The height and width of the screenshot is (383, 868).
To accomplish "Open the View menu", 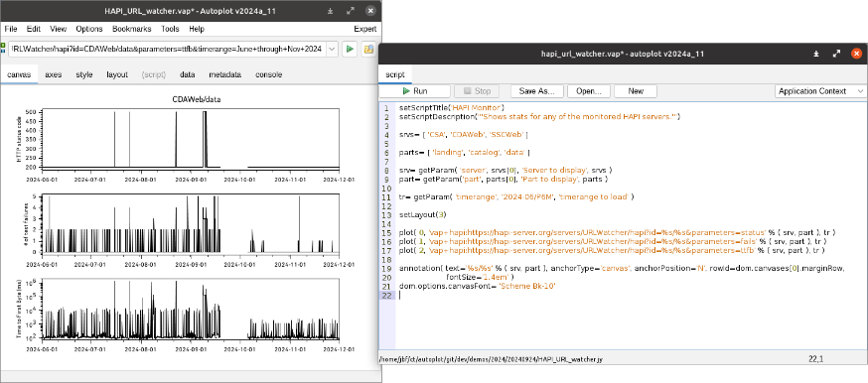I will tap(59, 29).
